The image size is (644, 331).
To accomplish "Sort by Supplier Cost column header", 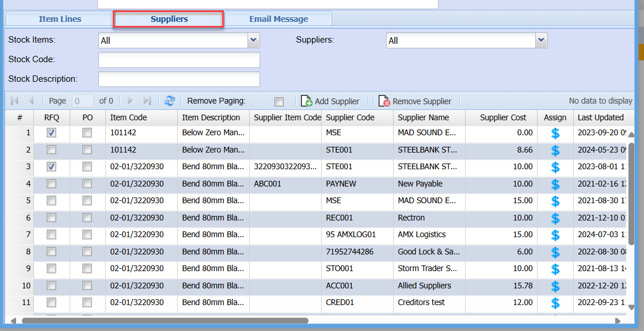I will click(503, 117).
